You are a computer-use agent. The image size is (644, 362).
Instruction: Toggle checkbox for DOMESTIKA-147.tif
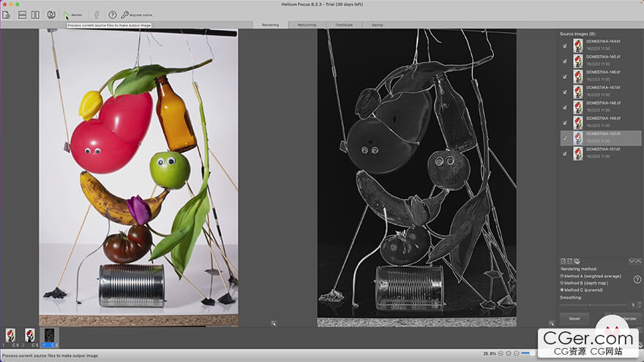point(564,91)
